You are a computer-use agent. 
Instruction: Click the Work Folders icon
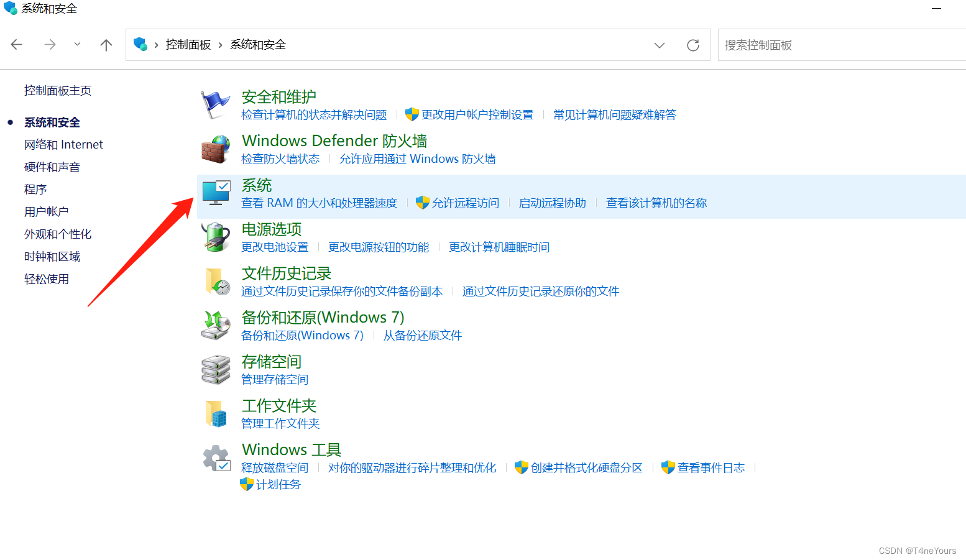pos(216,413)
